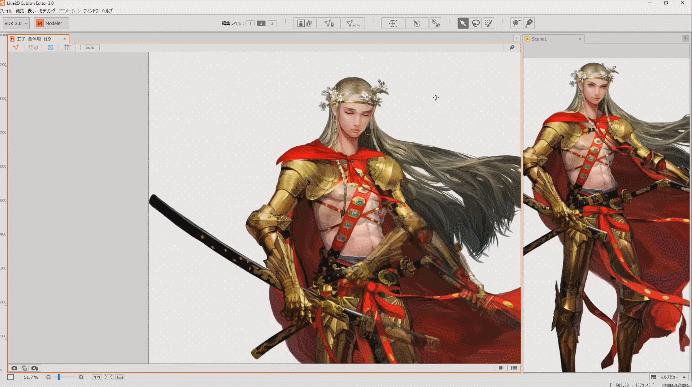Select the arrow selection tool

(463, 23)
